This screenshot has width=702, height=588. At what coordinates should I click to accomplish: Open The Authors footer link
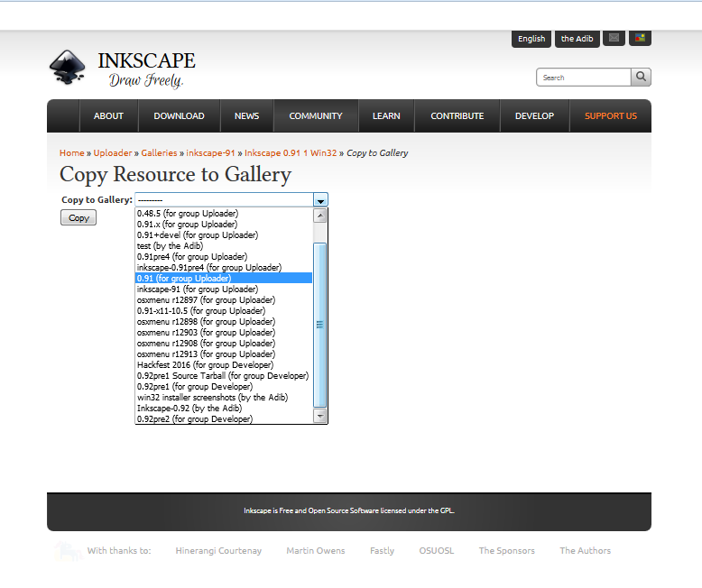585,551
